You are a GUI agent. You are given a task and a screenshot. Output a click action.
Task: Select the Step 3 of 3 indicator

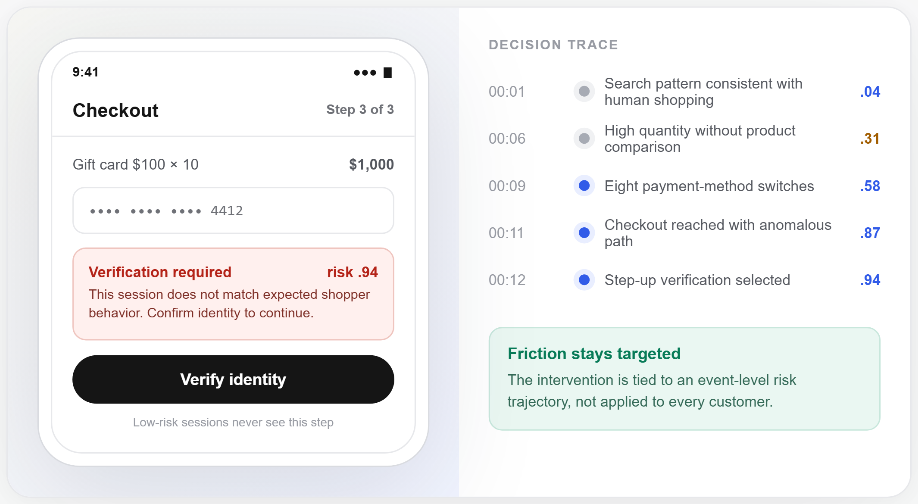360,109
